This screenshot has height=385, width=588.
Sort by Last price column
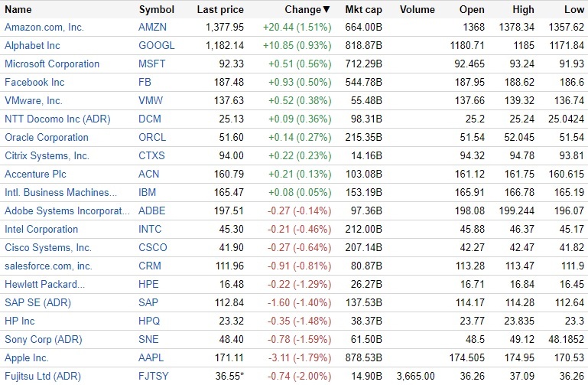[x=220, y=10]
